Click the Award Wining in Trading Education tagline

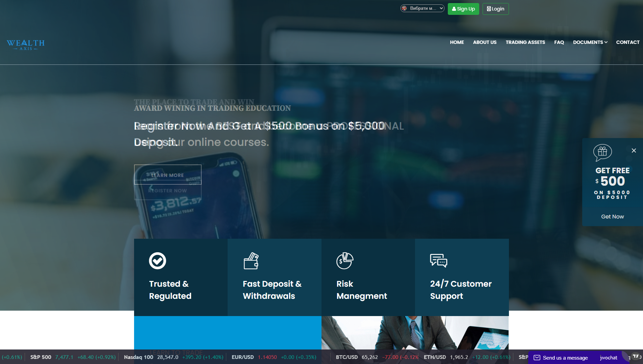click(x=212, y=108)
